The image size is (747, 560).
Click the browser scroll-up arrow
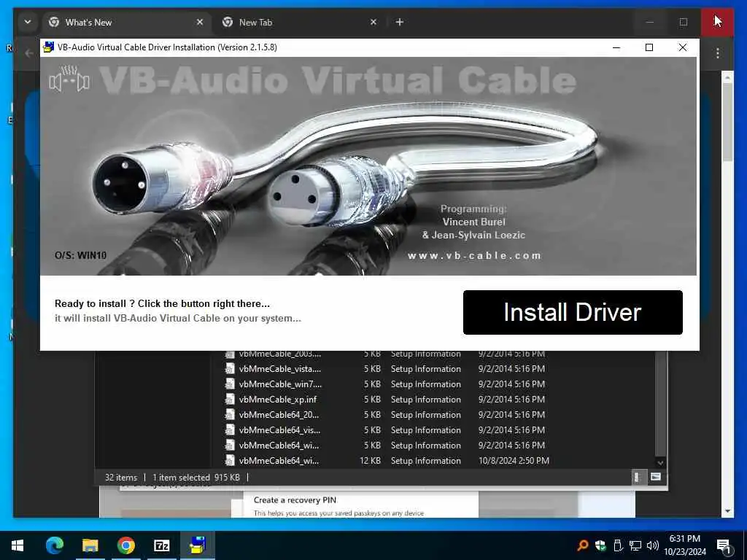pyautogui.click(x=727, y=77)
